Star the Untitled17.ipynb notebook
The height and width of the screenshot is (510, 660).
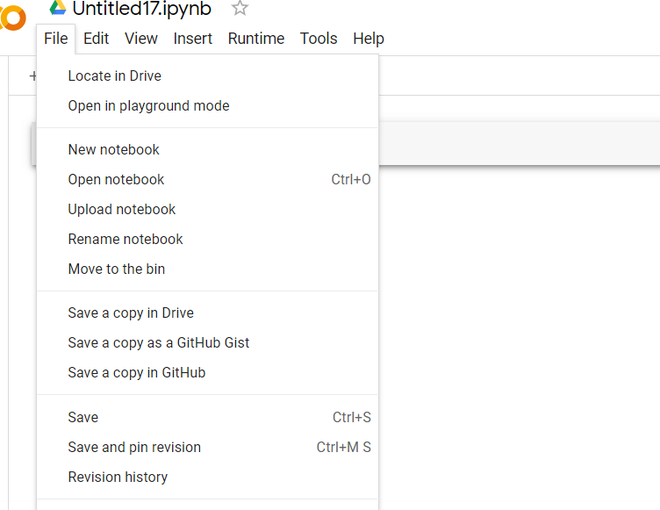(x=240, y=8)
